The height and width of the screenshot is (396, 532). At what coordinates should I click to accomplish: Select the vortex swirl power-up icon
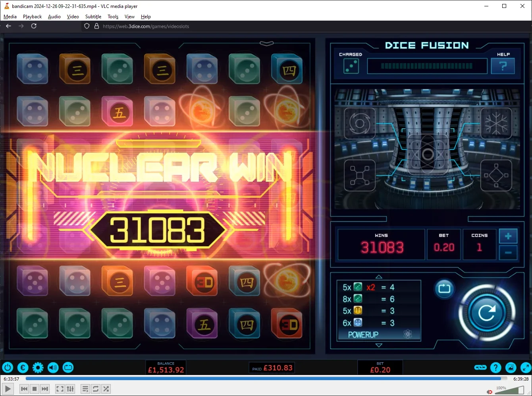coord(360,123)
